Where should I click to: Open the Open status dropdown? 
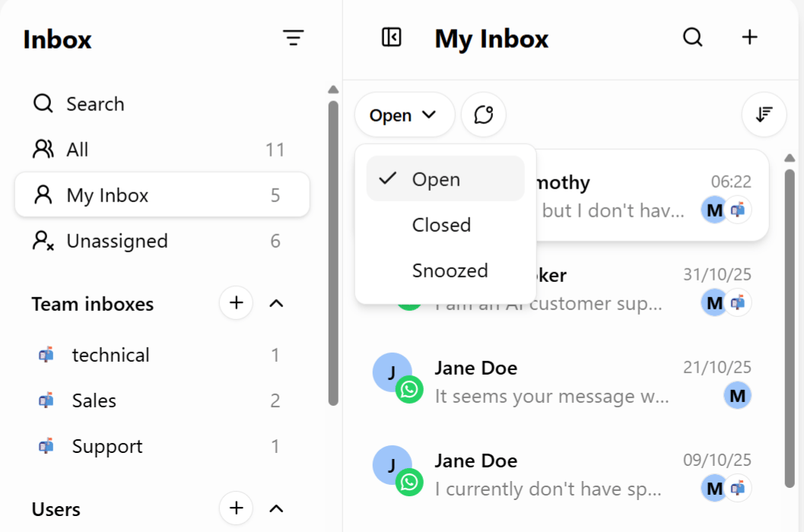(404, 115)
